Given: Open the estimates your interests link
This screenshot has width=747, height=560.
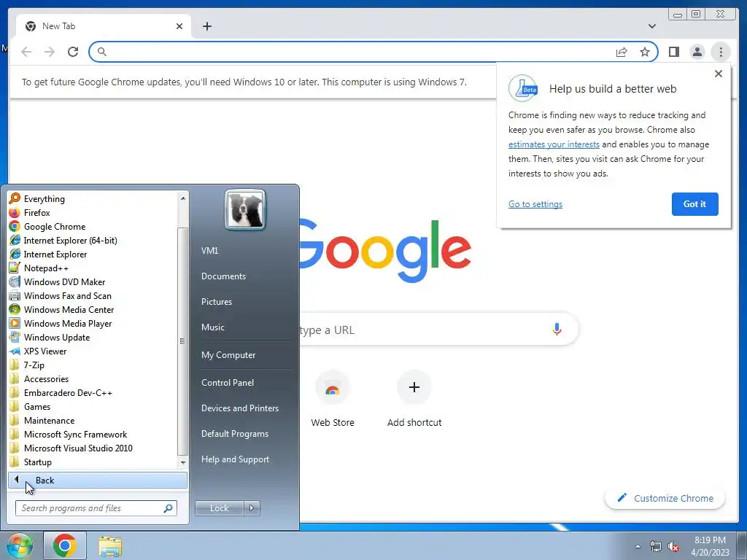Looking at the screenshot, I should pyautogui.click(x=554, y=144).
